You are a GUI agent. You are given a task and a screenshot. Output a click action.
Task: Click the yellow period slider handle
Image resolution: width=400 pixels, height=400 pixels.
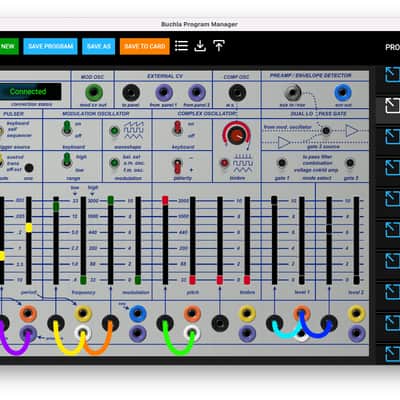click(29, 228)
